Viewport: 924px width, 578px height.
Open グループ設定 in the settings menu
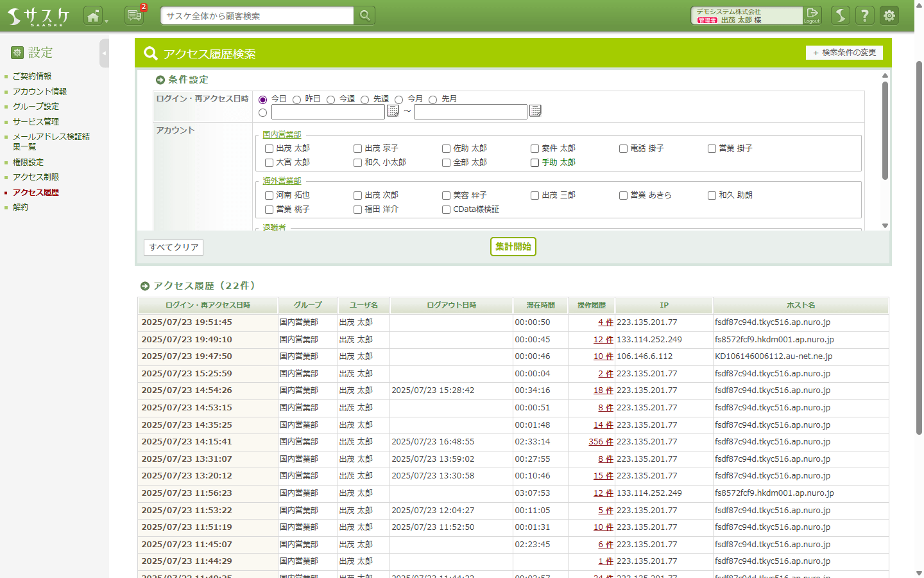(x=36, y=106)
